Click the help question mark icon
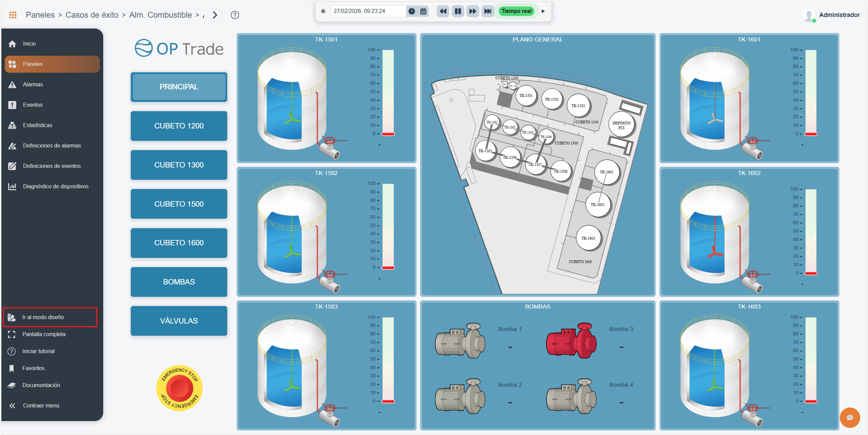Viewport: 868px width, 435px height. click(235, 15)
